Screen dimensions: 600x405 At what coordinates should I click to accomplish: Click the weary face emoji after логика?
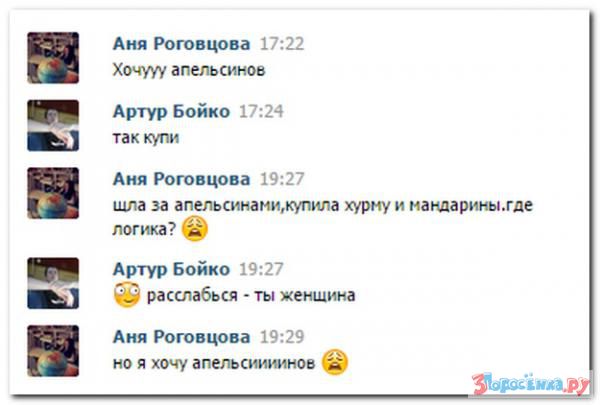[x=195, y=229]
